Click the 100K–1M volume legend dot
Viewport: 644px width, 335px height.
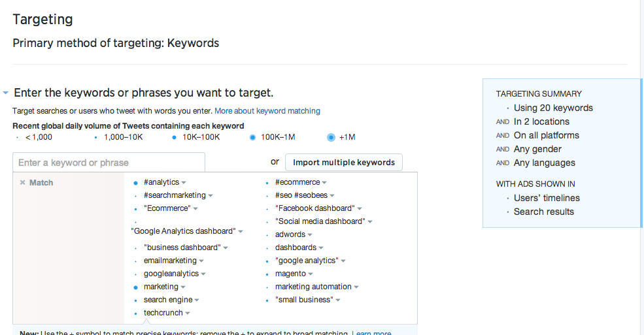[252, 137]
